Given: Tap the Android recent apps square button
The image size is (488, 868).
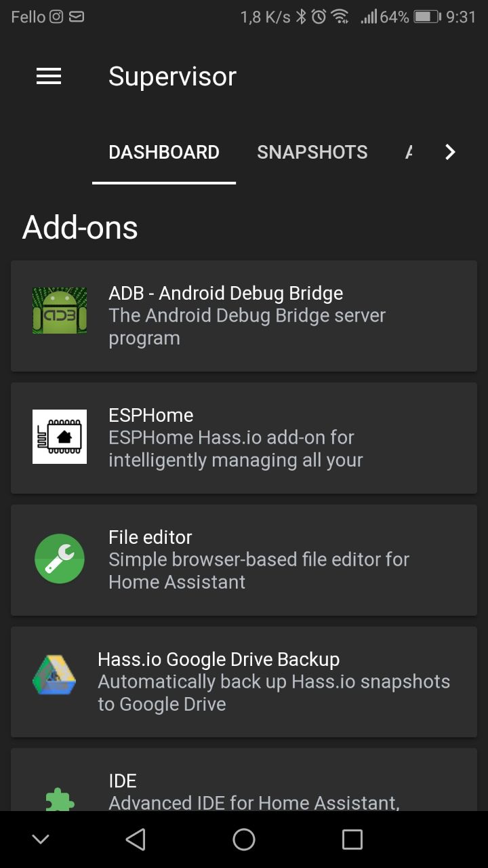Looking at the screenshot, I should coord(352,840).
